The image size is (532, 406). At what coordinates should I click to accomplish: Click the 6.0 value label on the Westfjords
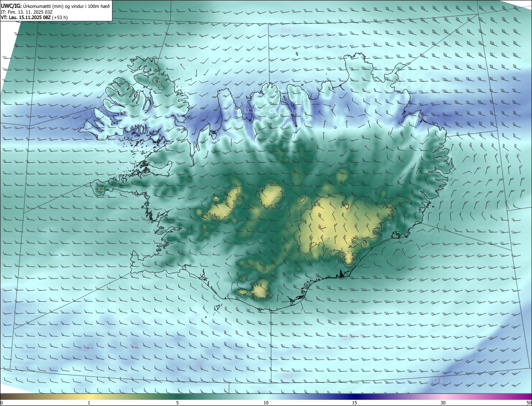point(157,82)
